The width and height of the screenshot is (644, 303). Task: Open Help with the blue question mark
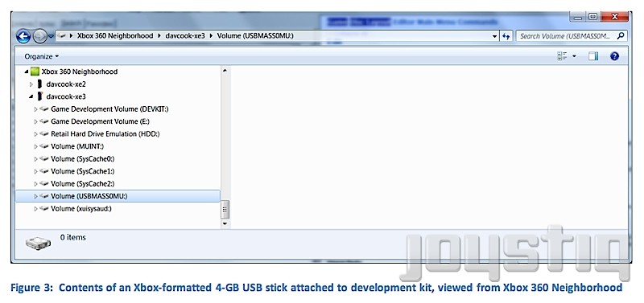click(614, 56)
